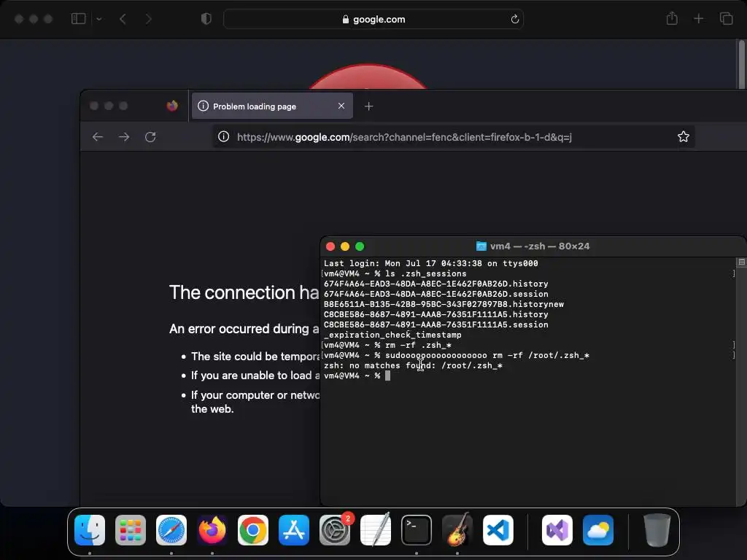Reload the page in Firefox
The image size is (747, 560).
click(x=150, y=137)
